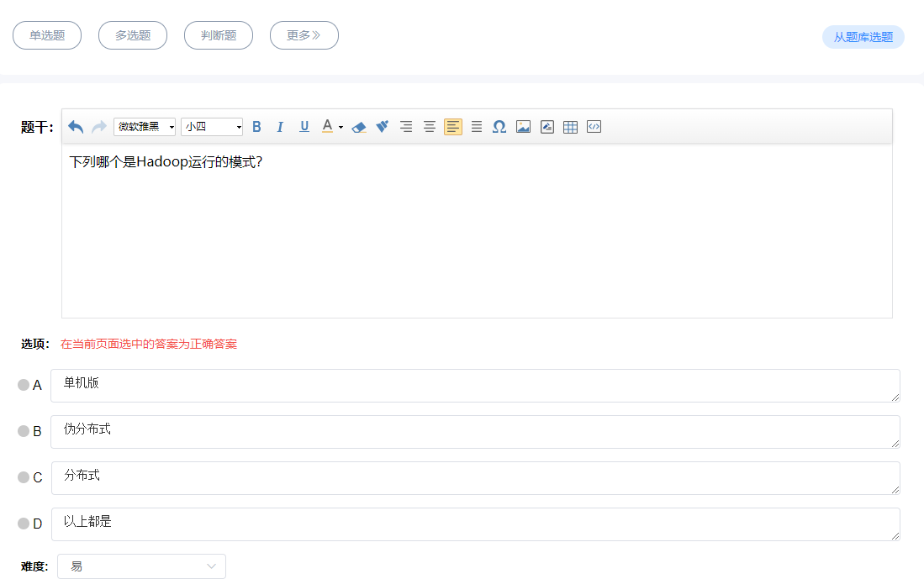The image size is (924, 579).
Task: Select the format painter brush icon
Action: (x=383, y=127)
